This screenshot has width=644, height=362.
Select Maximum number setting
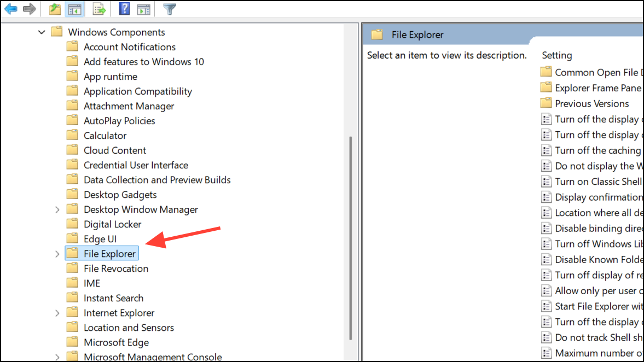tap(599, 353)
